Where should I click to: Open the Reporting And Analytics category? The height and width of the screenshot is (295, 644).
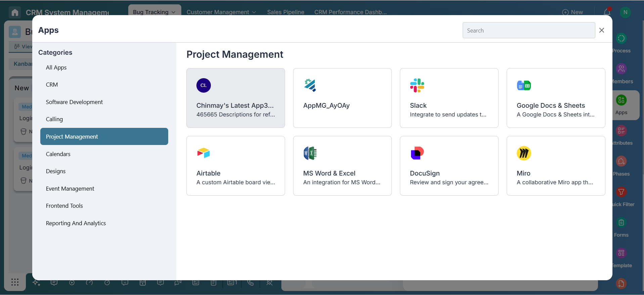point(104,223)
